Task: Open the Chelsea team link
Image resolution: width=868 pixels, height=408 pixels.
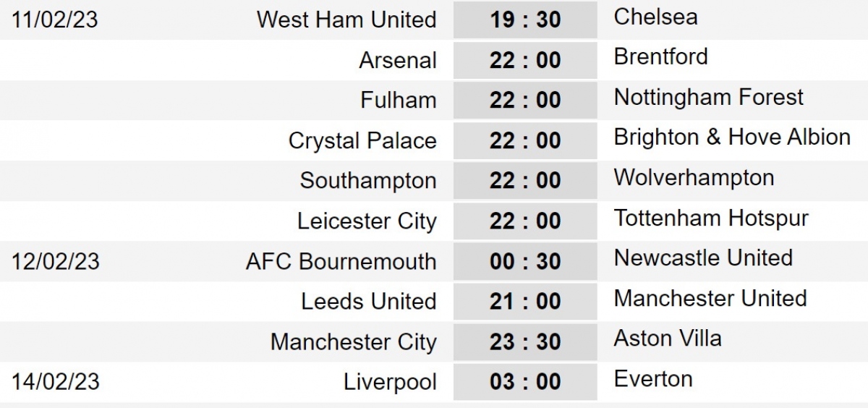Action: point(655,17)
